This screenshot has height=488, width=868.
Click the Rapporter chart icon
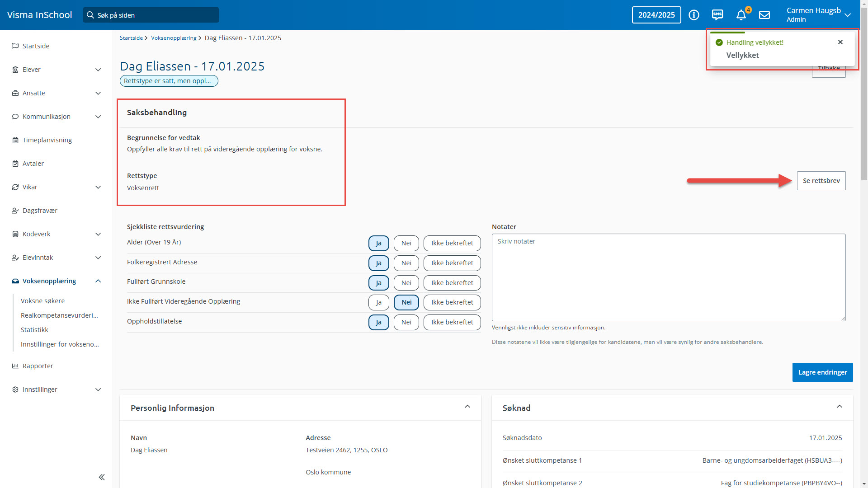(15, 366)
